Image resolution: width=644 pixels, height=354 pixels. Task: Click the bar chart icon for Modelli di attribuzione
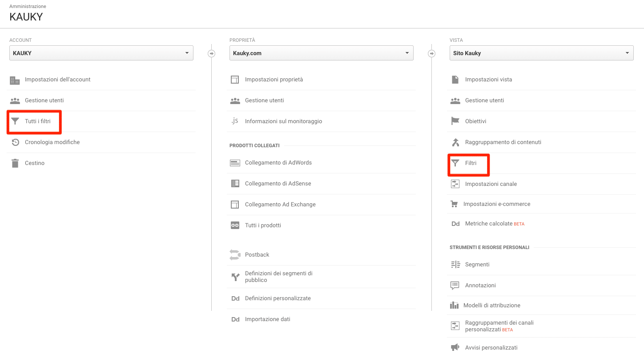[x=454, y=306]
